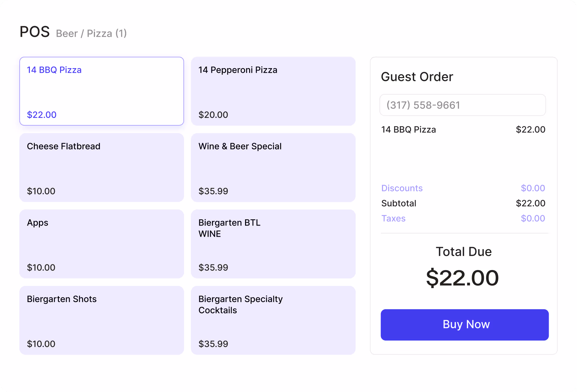Select the Biergarten Shots item
577x392 pixels.
coord(101,320)
